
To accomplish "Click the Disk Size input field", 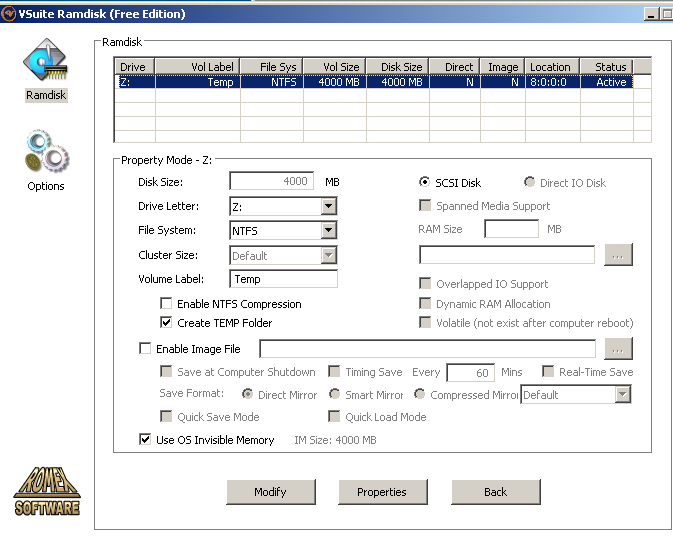I will click(271, 181).
